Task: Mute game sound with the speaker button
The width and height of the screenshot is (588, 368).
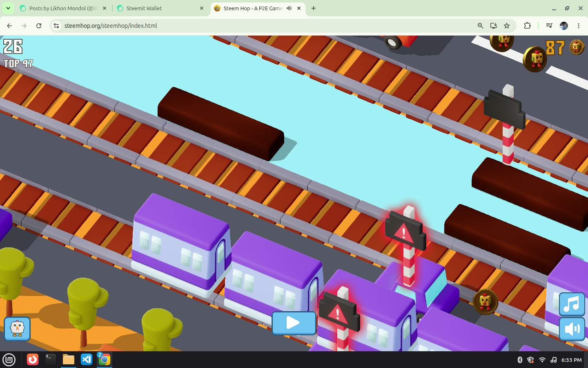Action: [x=572, y=329]
